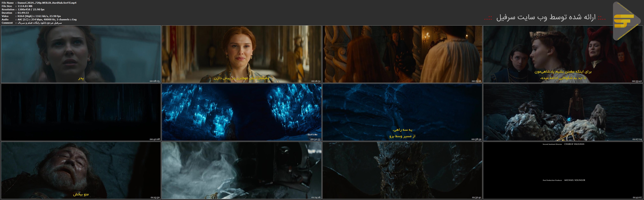Click the thumbnail at 00:08:25
This screenshot has width=644, height=200.
(81, 54)
